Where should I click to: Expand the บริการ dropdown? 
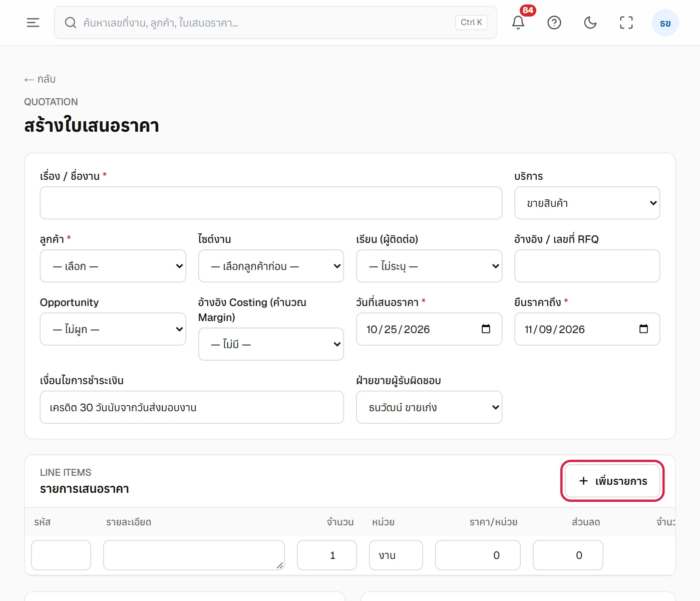[587, 203]
